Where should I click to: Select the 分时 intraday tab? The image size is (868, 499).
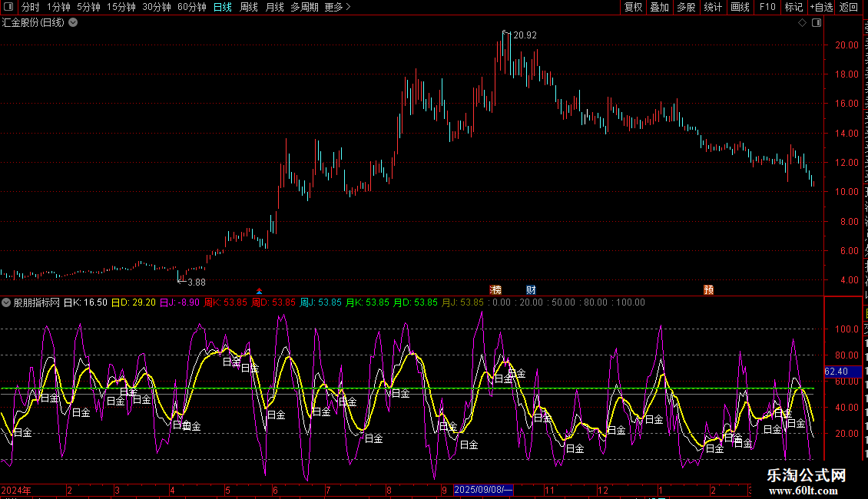click(x=30, y=7)
